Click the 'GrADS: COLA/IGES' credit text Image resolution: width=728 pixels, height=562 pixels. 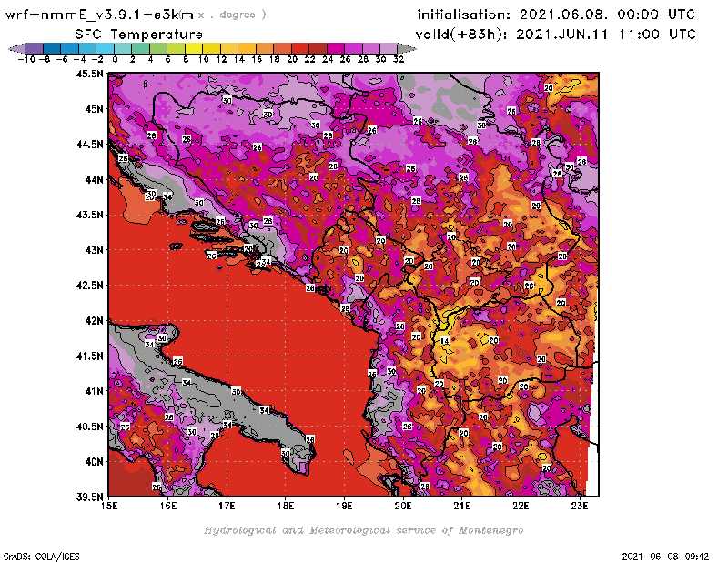click(x=41, y=557)
